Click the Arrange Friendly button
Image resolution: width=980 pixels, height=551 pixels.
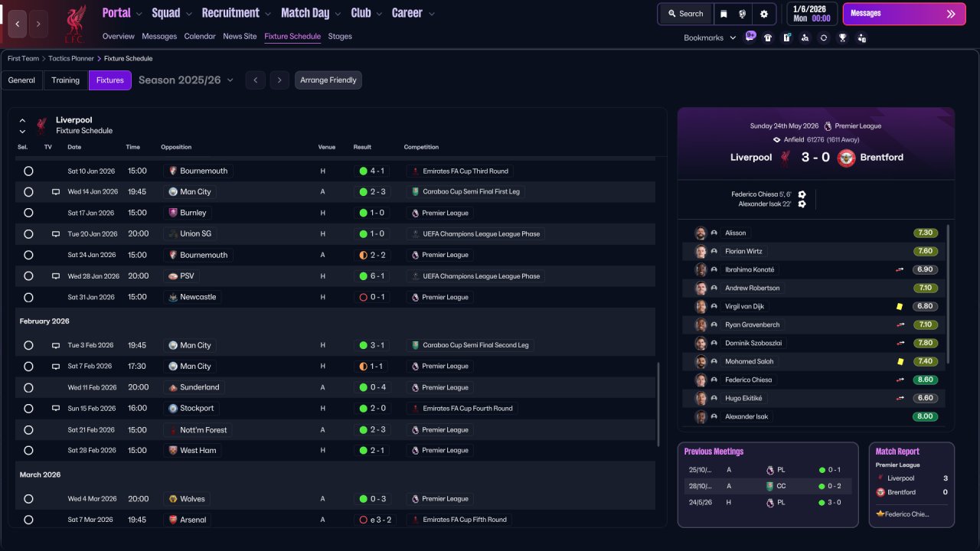coord(328,80)
